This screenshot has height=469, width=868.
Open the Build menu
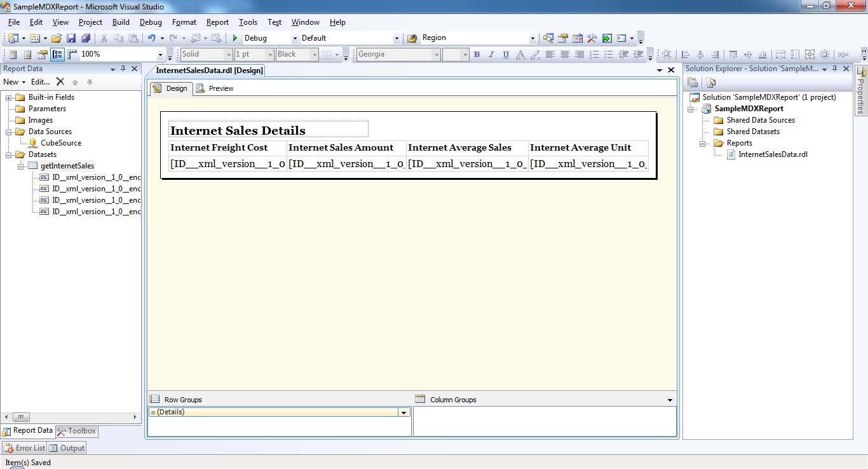pyautogui.click(x=121, y=22)
